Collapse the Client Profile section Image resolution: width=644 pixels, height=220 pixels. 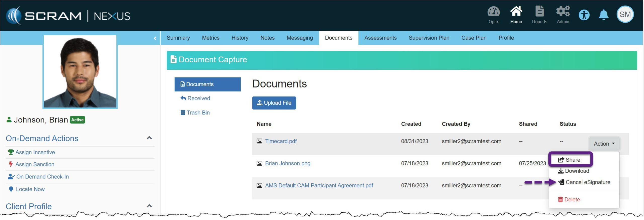point(149,206)
